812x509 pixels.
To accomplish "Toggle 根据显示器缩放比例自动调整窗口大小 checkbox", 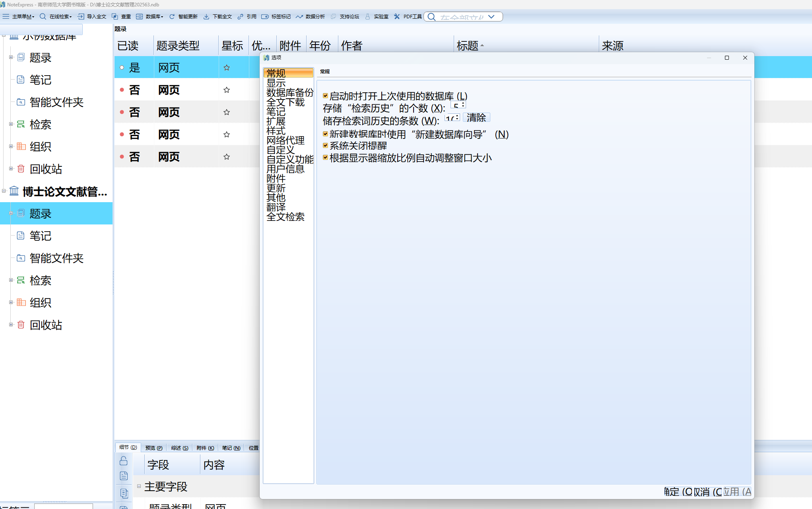I will pyautogui.click(x=325, y=157).
